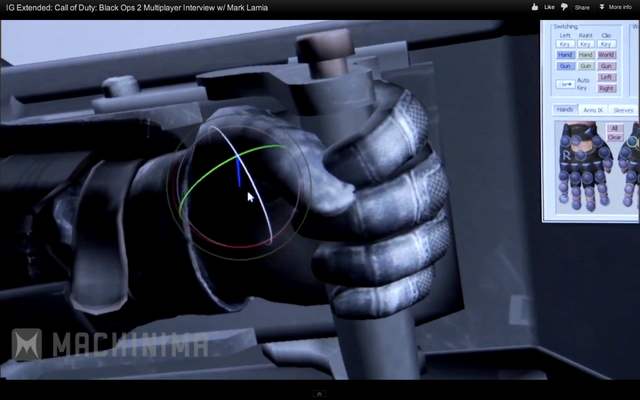Expand More info for the video

[x=616, y=7]
